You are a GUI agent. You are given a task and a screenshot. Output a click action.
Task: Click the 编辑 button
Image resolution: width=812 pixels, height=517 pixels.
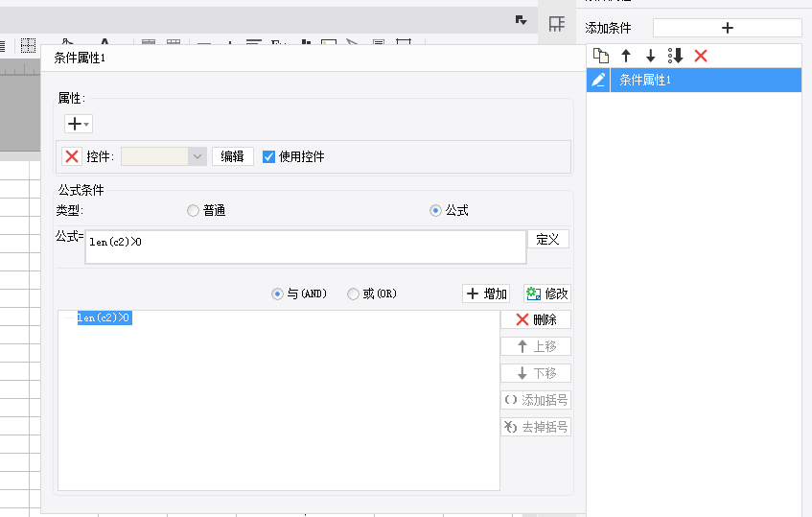[x=233, y=156]
